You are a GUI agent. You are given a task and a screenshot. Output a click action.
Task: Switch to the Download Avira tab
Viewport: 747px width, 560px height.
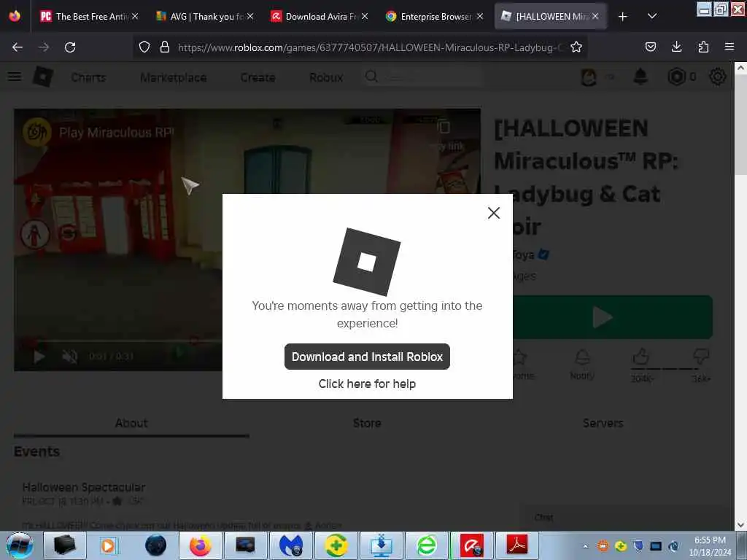320,17
